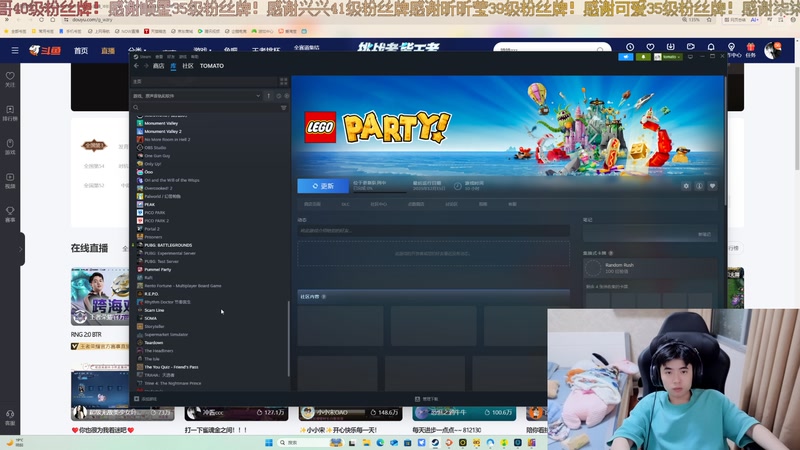Screen dimensions: 800x450
Task: Open Douyu 直播 live nav item
Action: (108, 51)
